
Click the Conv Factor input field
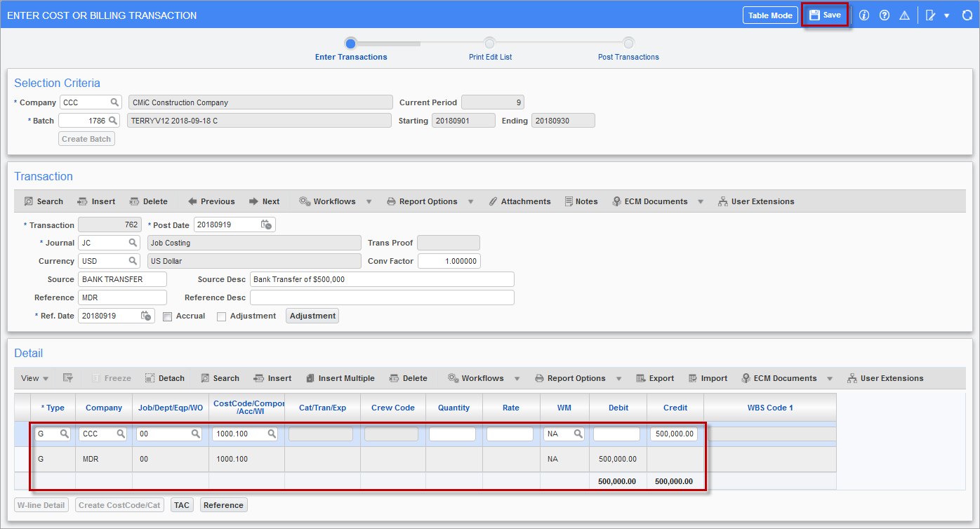pos(449,261)
